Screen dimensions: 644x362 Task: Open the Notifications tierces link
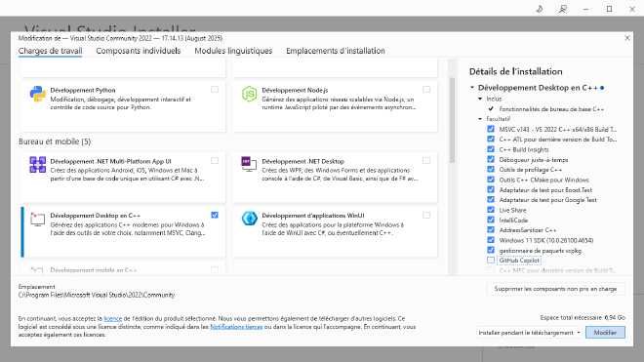coord(236,327)
